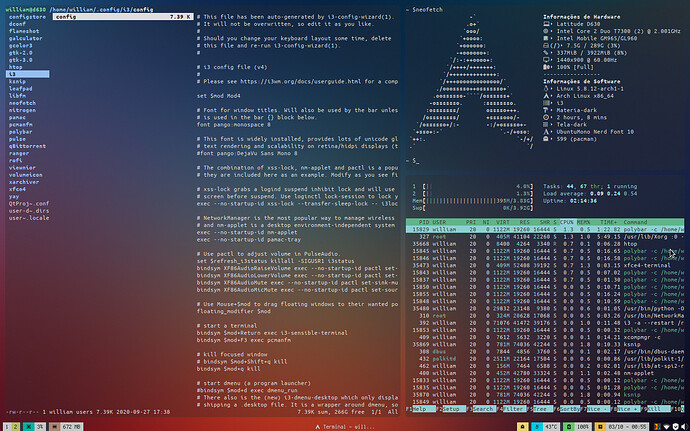
Task: Click the htop Search button
Action: (x=482, y=409)
